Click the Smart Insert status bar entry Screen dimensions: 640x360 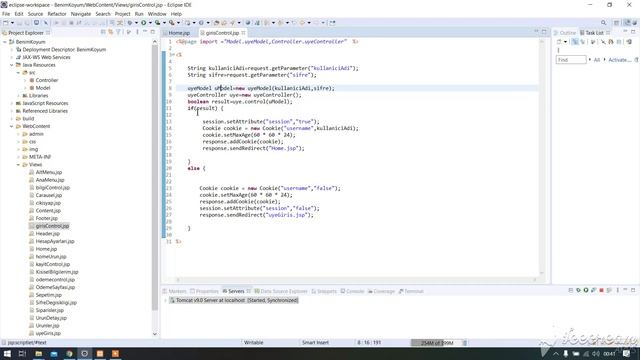315,343
